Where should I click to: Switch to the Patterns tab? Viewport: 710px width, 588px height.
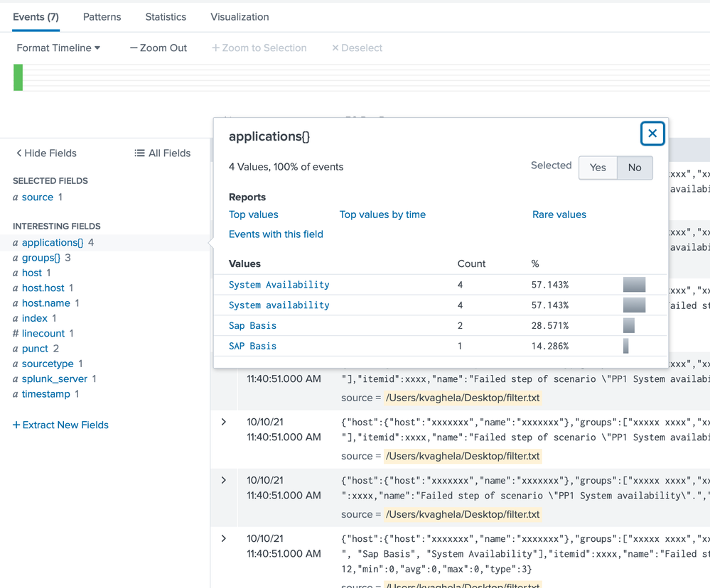point(102,16)
